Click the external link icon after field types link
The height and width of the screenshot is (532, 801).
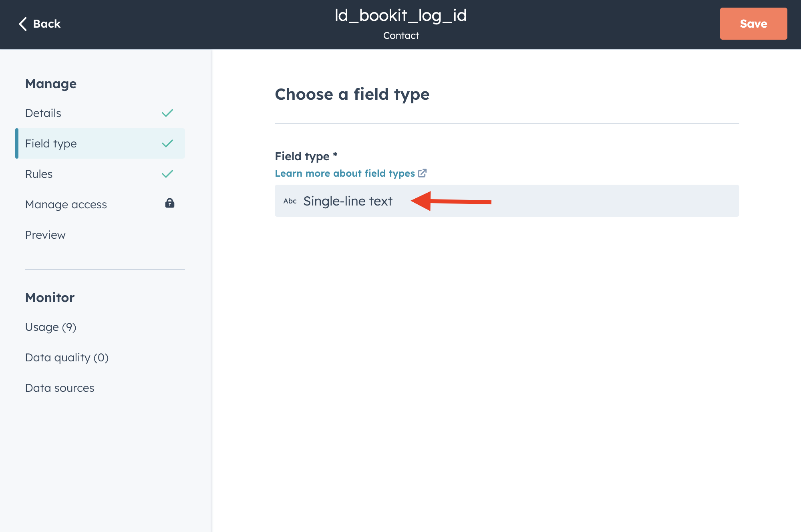point(423,173)
